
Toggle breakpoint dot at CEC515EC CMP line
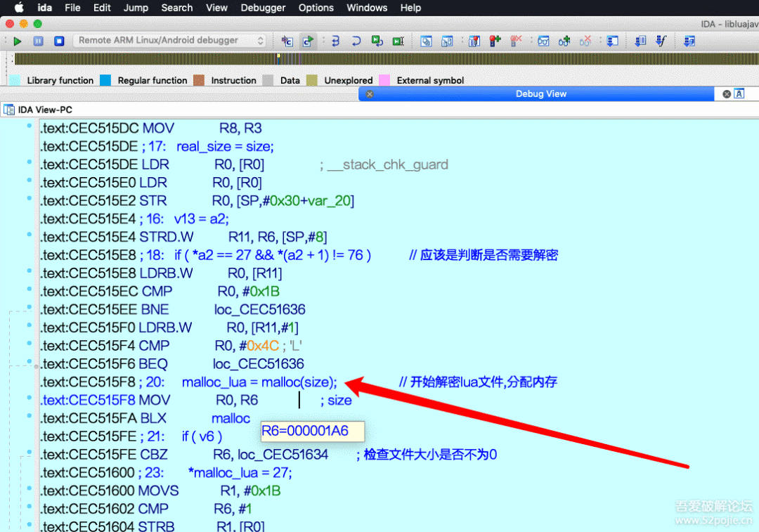(x=30, y=290)
